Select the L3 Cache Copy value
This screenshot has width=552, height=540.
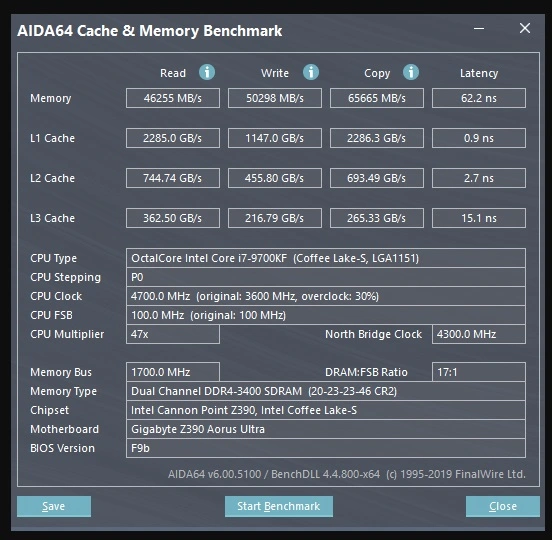click(377, 218)
